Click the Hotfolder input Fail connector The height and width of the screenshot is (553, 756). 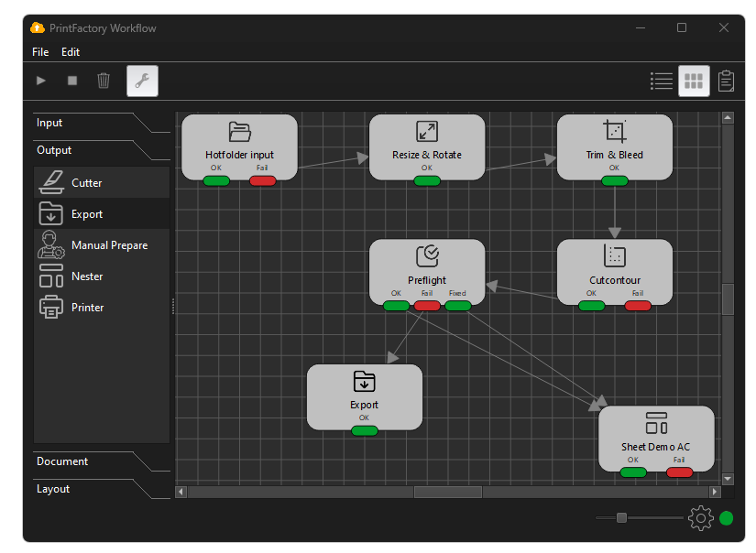point(263,181)
